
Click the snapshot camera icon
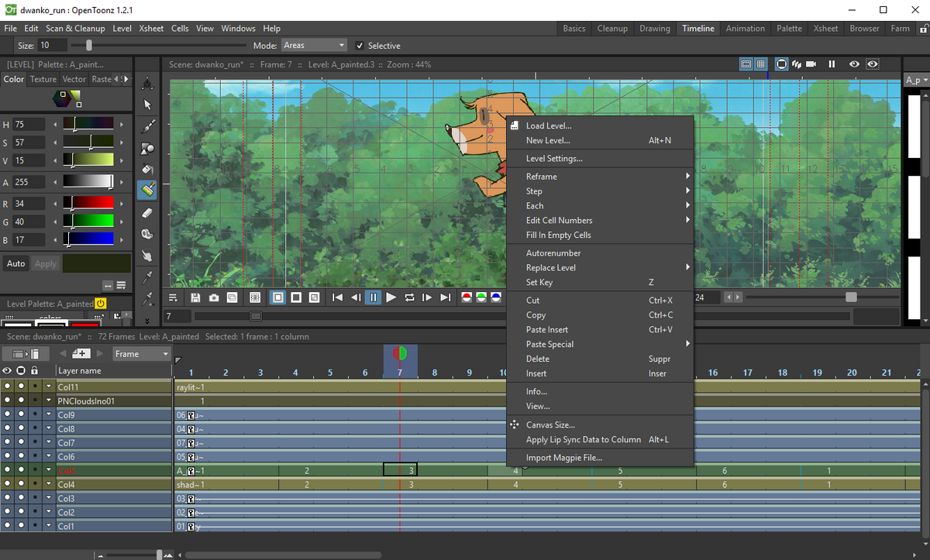pos(214,297)
